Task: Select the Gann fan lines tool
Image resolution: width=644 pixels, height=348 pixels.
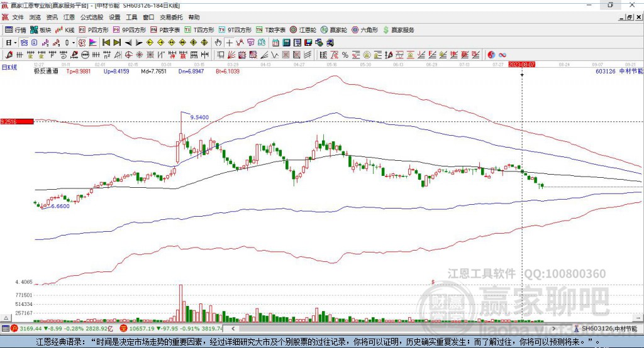Action: (231, 55)
